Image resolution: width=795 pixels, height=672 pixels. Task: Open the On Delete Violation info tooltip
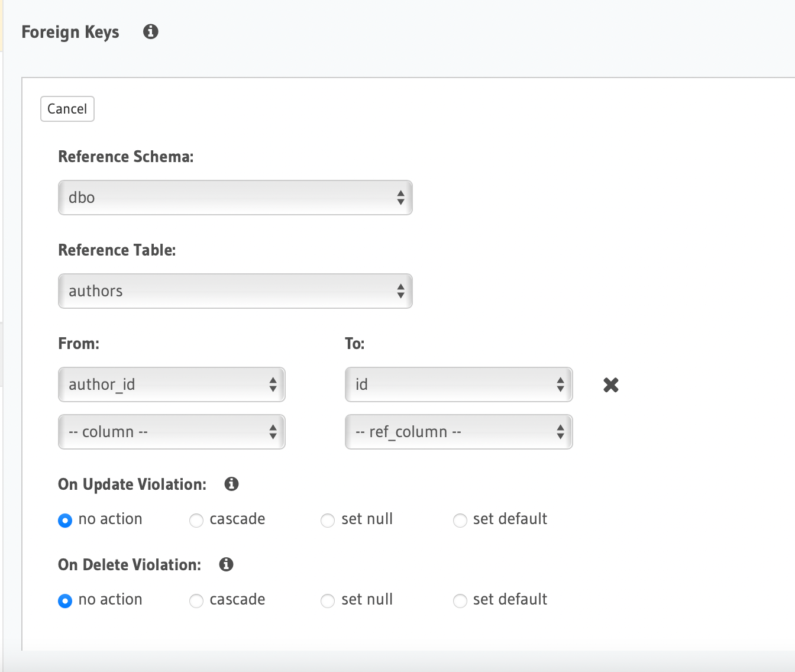(x=225, y=564)
